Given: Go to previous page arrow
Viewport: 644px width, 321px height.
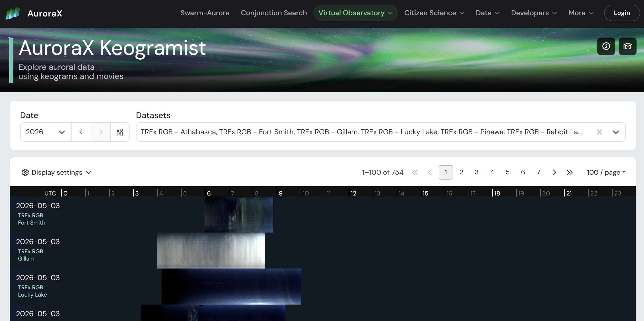Looking at the screenshot, I should 430,172.
